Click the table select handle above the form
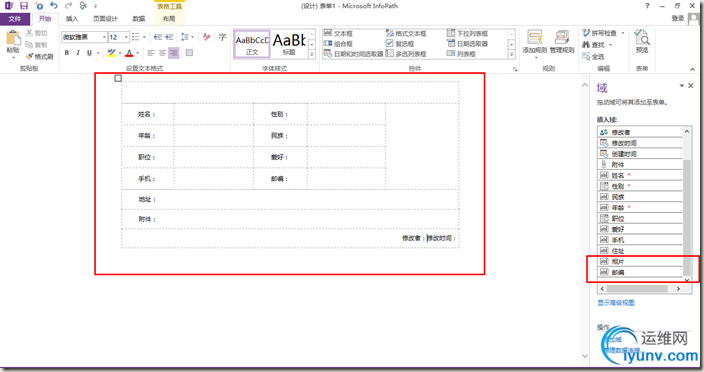 118,79
